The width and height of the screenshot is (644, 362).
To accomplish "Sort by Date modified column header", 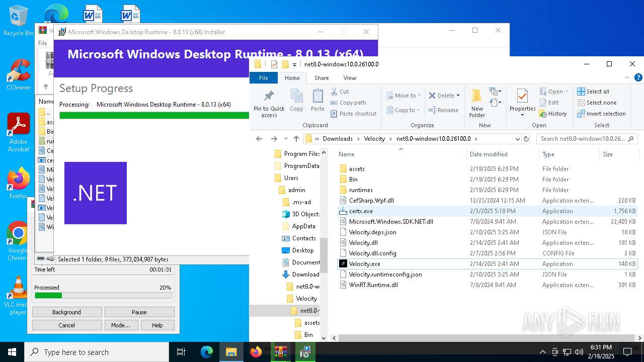I will pyautogui.click(x=503, y=154).
